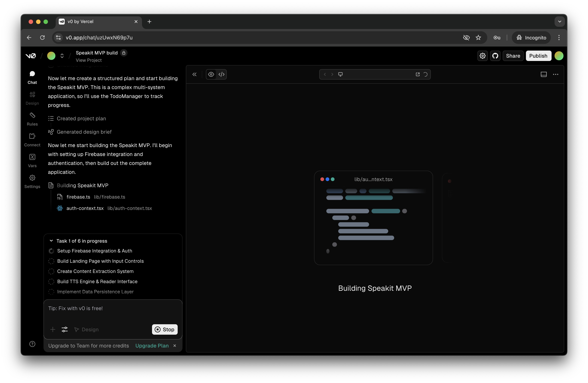Open the Vars environment variables panel
This screenshot has width=588, height=383.
coord(32,160)
